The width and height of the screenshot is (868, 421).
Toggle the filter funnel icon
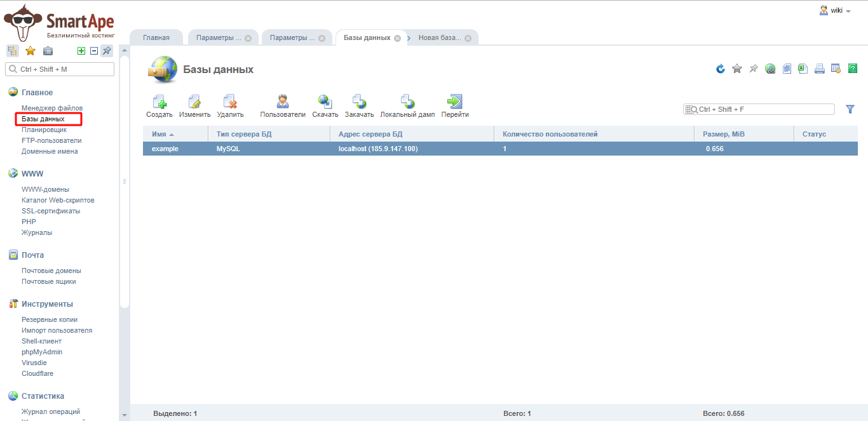tap(850, 109)
